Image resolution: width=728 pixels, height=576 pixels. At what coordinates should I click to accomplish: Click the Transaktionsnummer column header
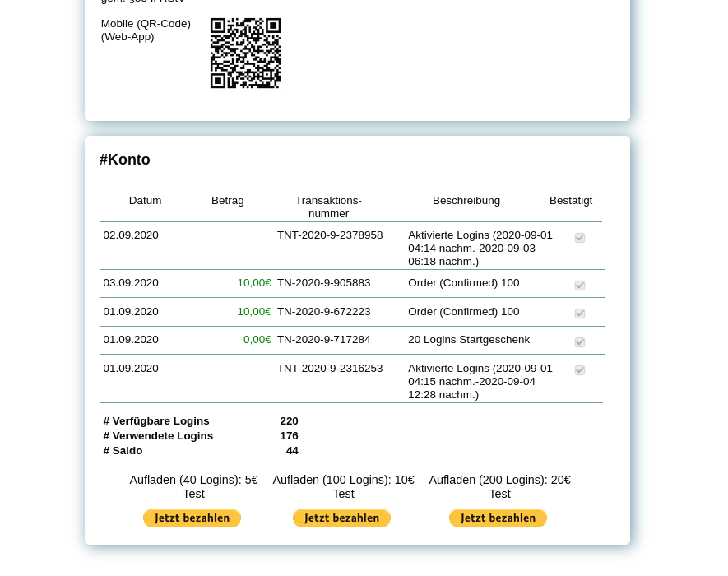tap(328, 207)
